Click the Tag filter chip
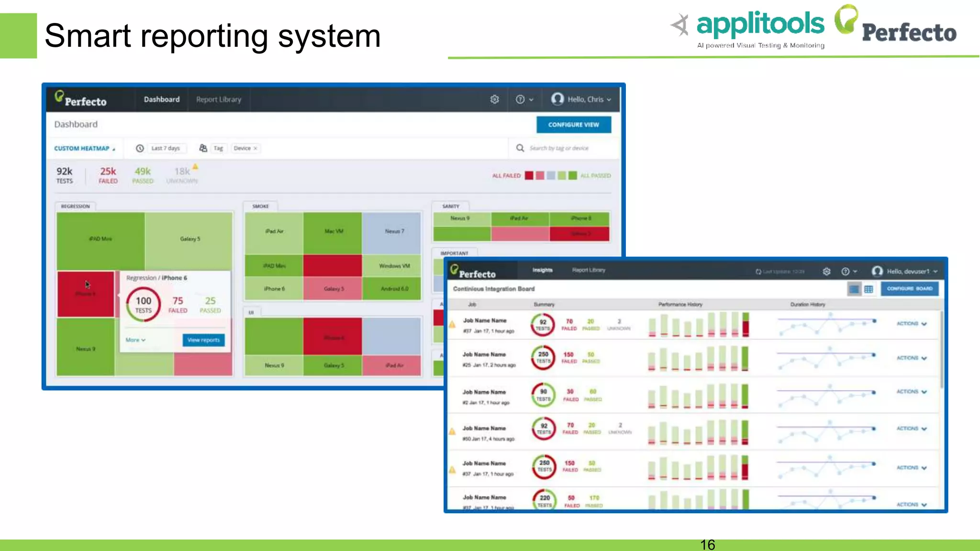Image resolution: width=980 pixels, height=551 pixels. coord(218,148)
